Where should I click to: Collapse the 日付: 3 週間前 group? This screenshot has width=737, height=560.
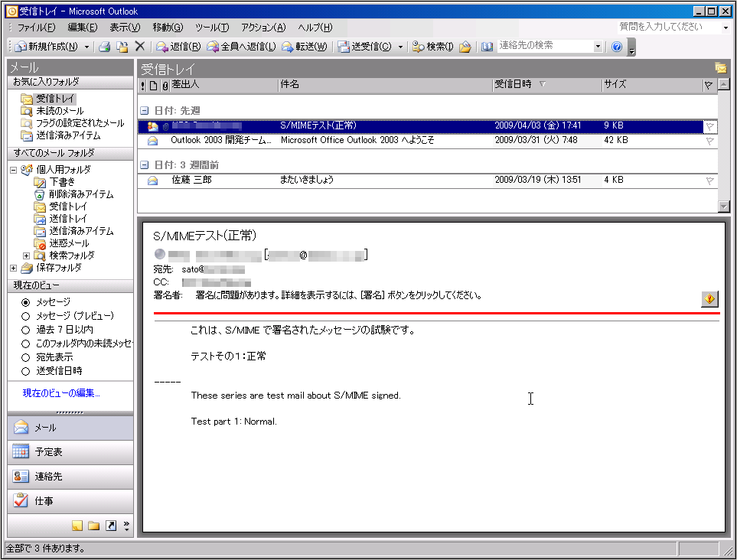click(x=145, y=165)
